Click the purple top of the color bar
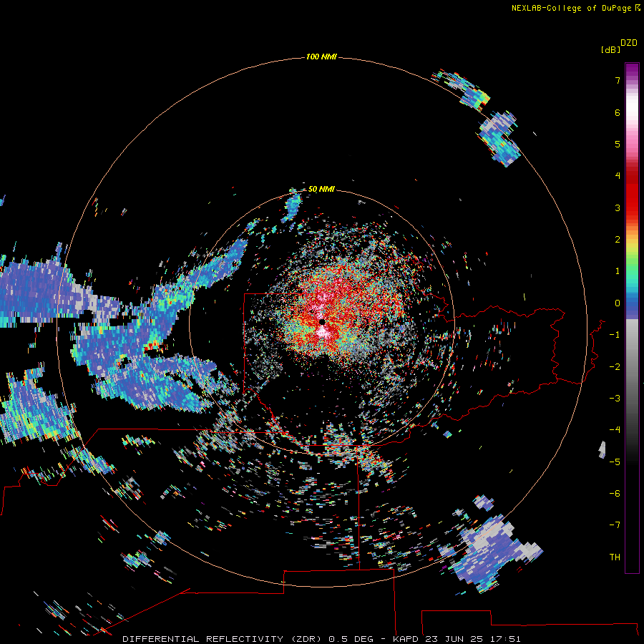644x644 pixels. tap(632, 71)
